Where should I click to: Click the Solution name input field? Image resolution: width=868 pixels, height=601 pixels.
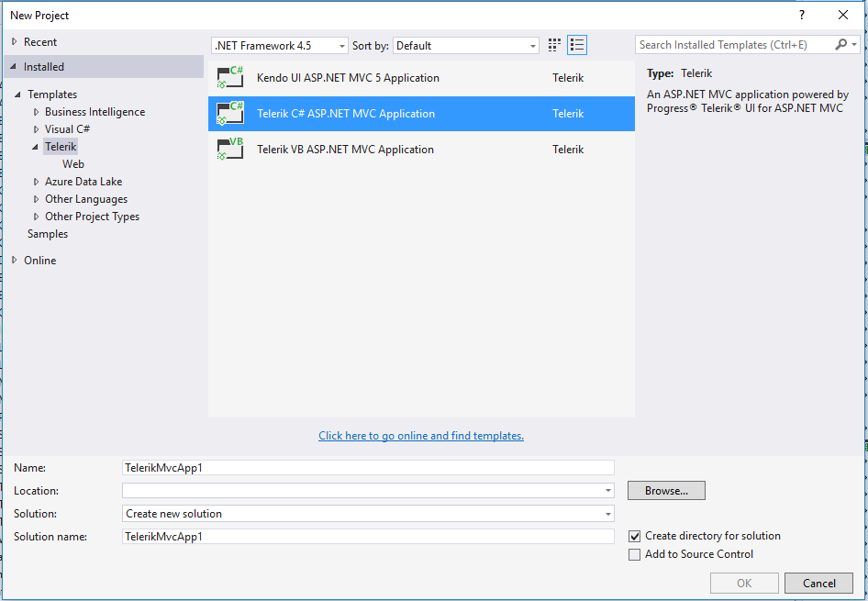(x=368, y=536)
